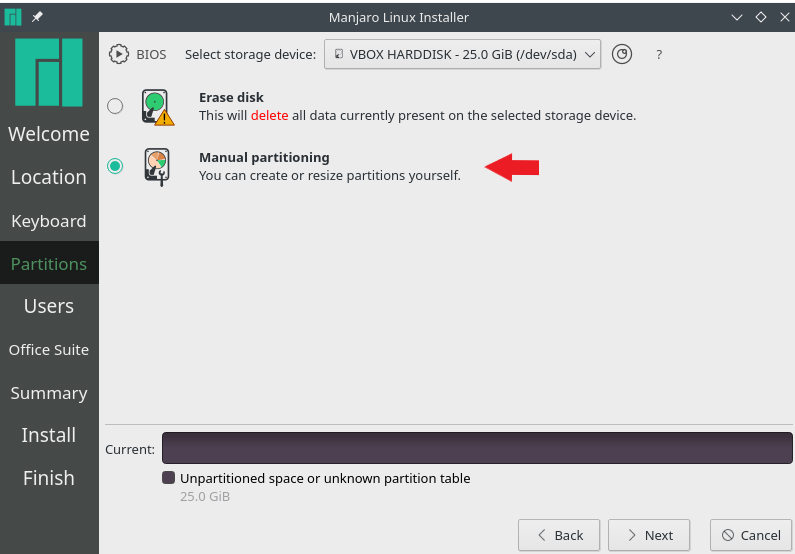Click the Next button

[x=649, y=535]
